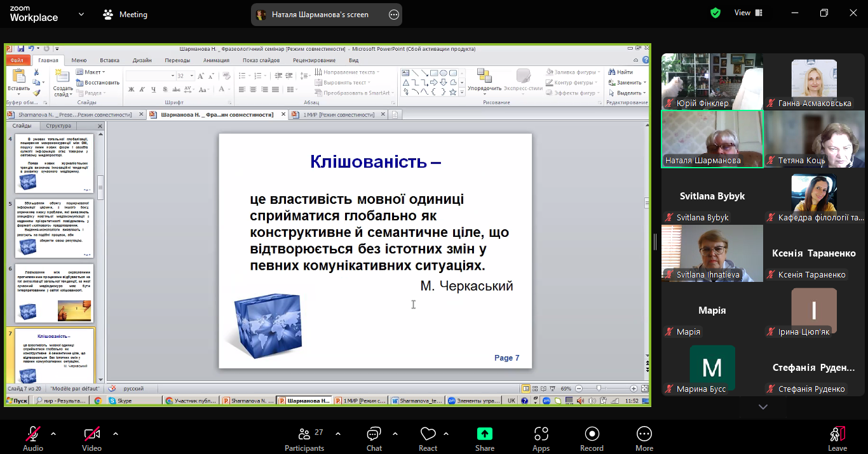Open the Chat panel
The image size is (868, 454).
(374, 438)
